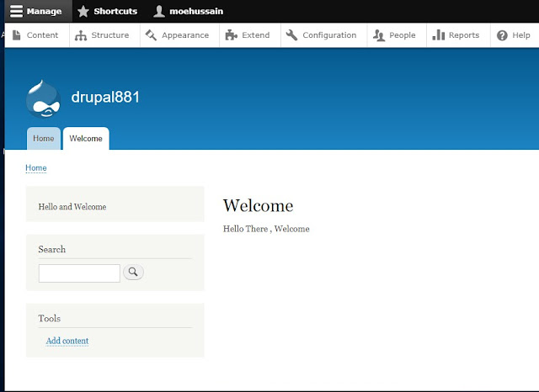539x392 pixels.
Task: Open the Help section
Action: tap(515, 35)
